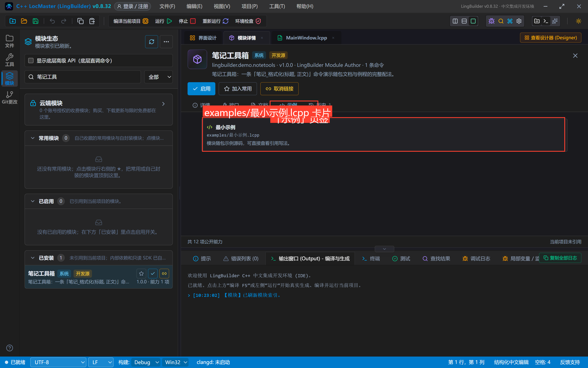The height and width of the screenshot is (368, 588).
Task: Click 查看设计器 (Designer) button
Action: (x=551, y=38)
